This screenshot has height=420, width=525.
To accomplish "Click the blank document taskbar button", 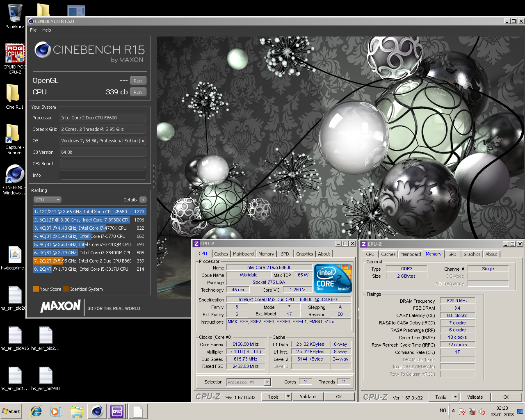I will point(138,411).
